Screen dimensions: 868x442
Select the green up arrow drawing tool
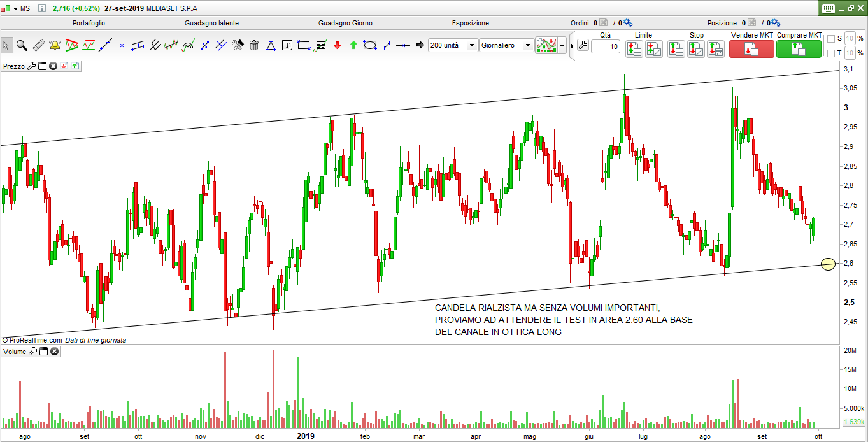[x=353, y=45]
